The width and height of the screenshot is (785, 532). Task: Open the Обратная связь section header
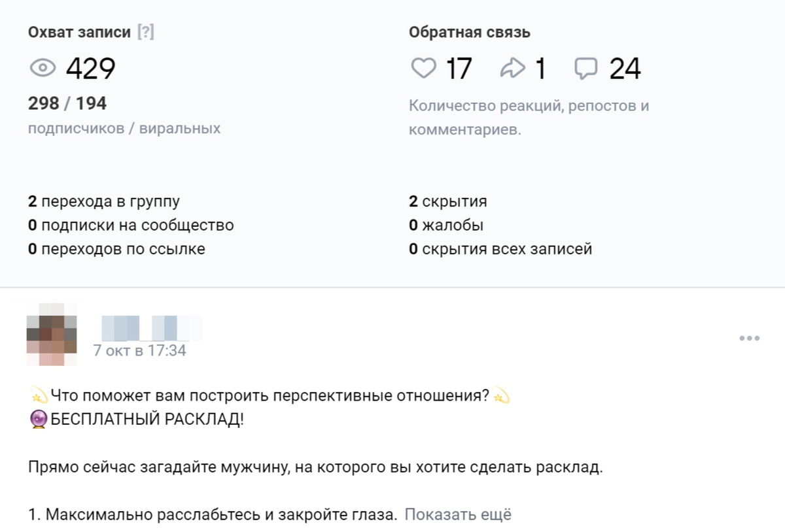click(469, 30)
